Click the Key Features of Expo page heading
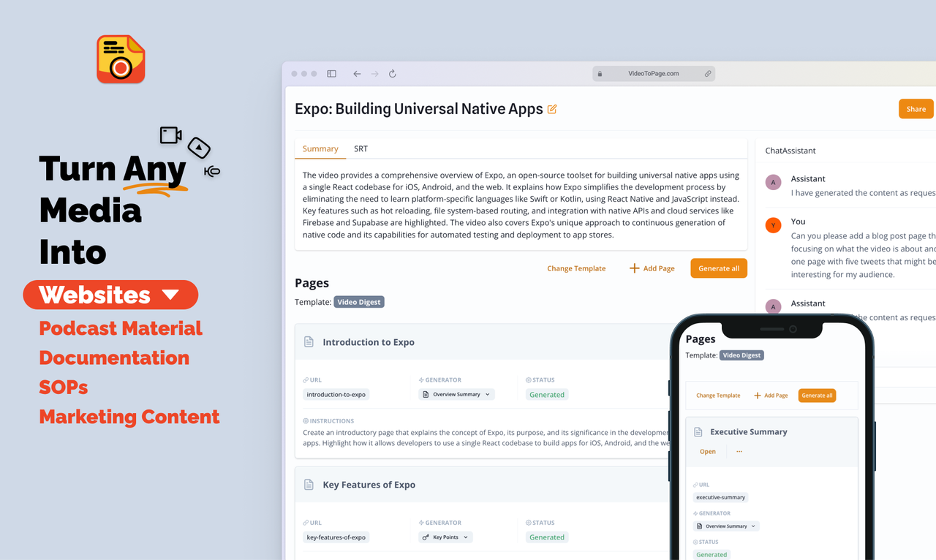 (369, 485)
